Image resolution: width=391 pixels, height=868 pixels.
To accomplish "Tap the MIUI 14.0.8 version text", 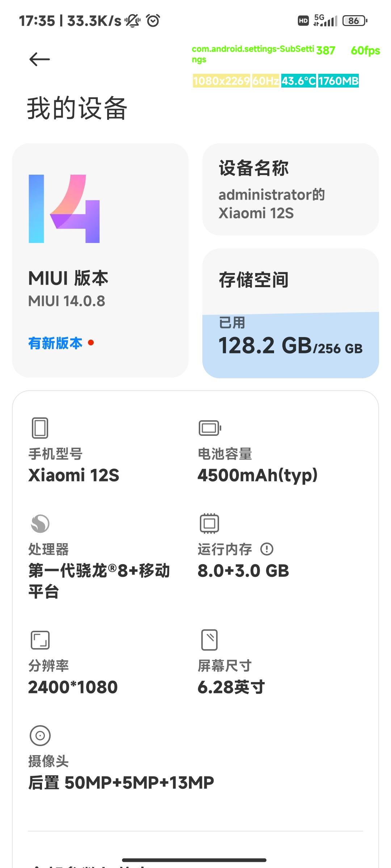I will click(67, 301).
